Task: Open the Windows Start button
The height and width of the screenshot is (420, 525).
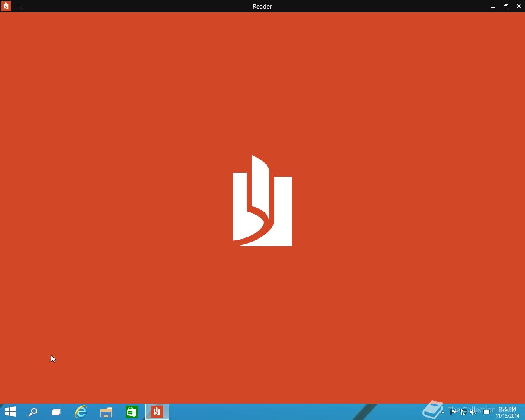Action: click(x=10, y=412)
